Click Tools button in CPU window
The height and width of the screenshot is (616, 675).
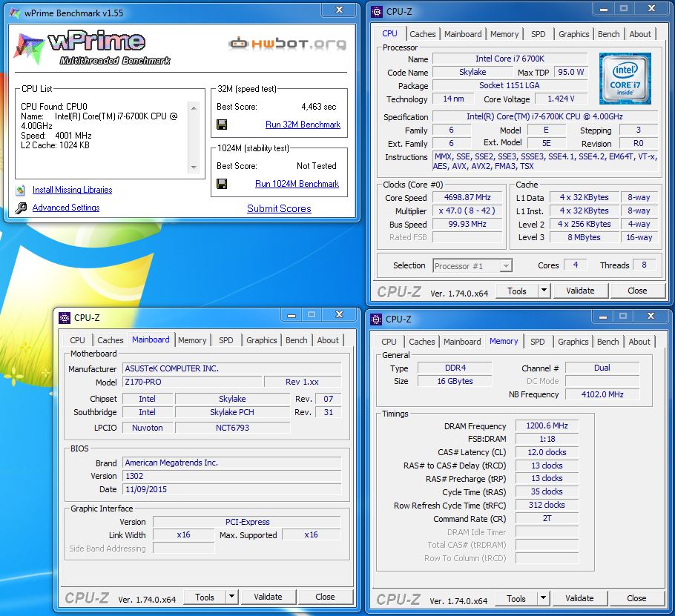(x=516, y=291)
